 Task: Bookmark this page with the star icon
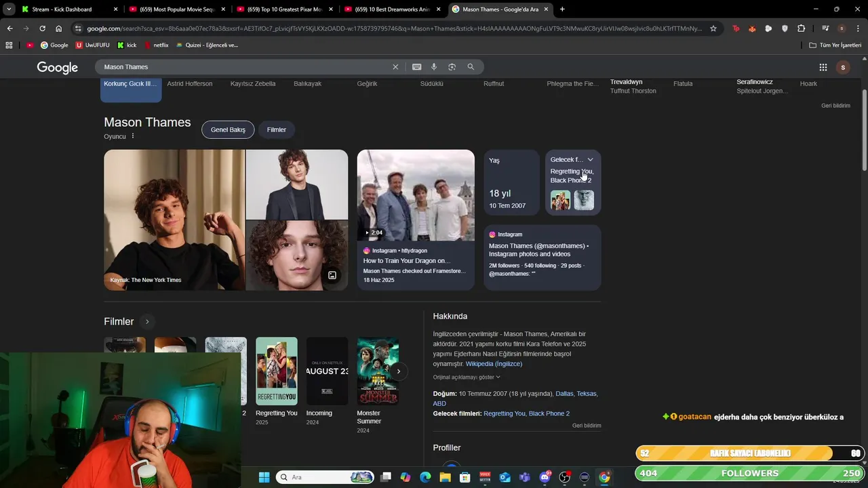(x=713, y=28)
